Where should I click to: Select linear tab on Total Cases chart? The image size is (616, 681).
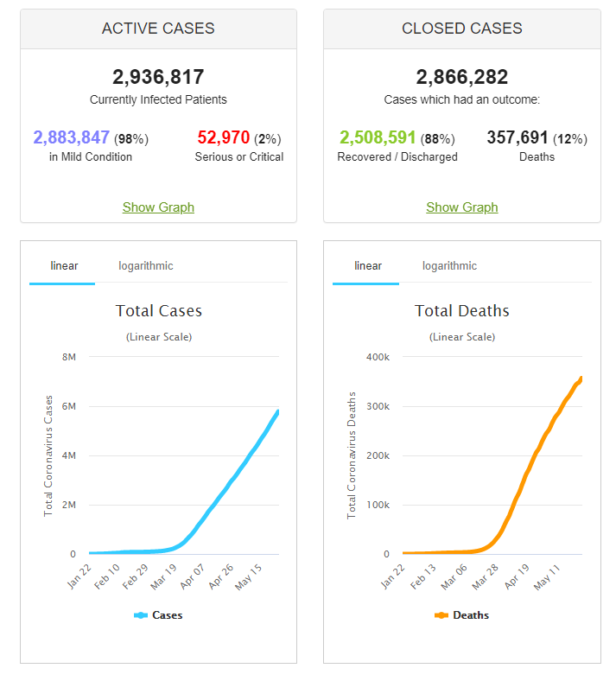pyautogui.click(x=65, y=266)
